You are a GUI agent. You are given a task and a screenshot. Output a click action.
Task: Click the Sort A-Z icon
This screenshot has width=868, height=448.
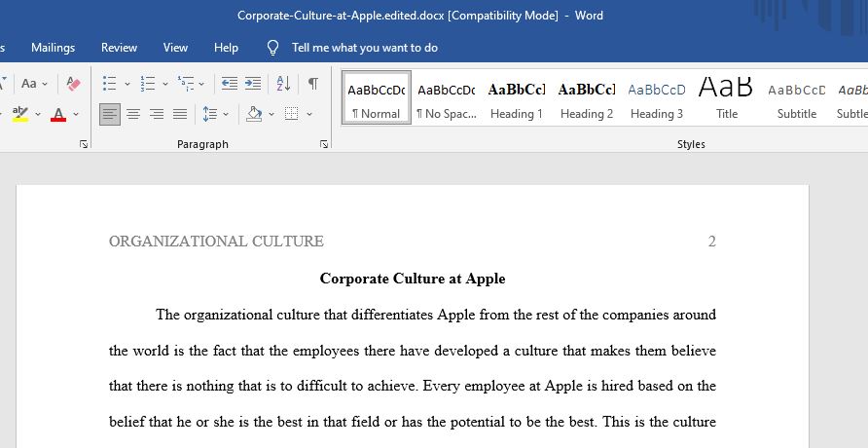point(283,84)
